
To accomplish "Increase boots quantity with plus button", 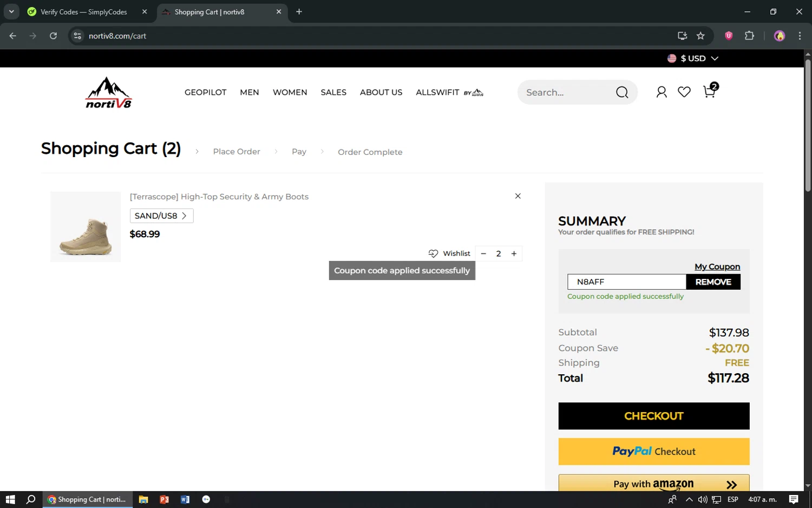I will point(514,253).
